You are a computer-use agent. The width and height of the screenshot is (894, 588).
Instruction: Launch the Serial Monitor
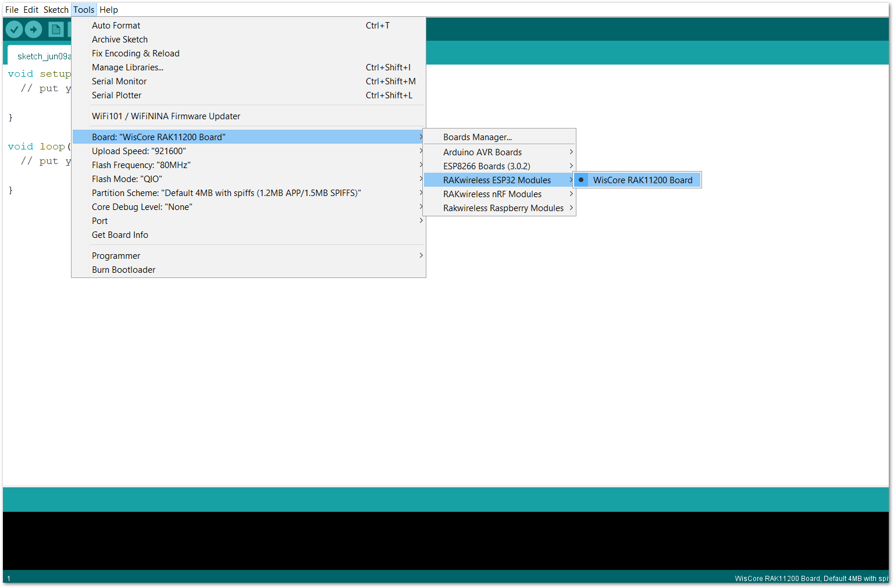pyautogui.click(x=249, y=81)
